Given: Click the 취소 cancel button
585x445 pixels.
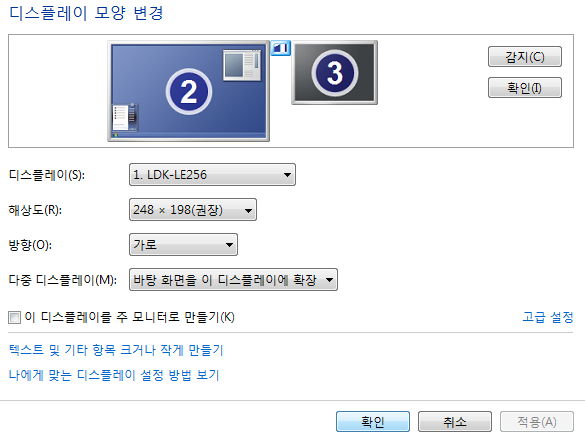Looking at the screenshot, I should (x=455, y=422).
